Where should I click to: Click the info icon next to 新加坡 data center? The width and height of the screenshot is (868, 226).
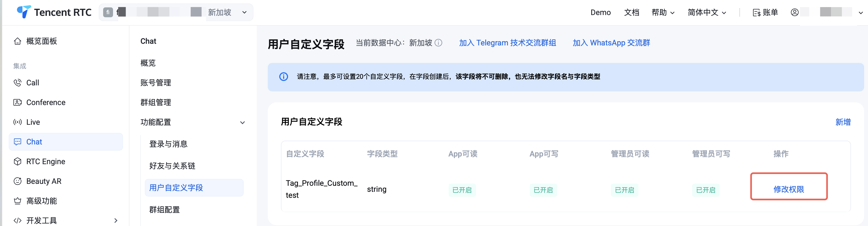click(x=438, y=43)
